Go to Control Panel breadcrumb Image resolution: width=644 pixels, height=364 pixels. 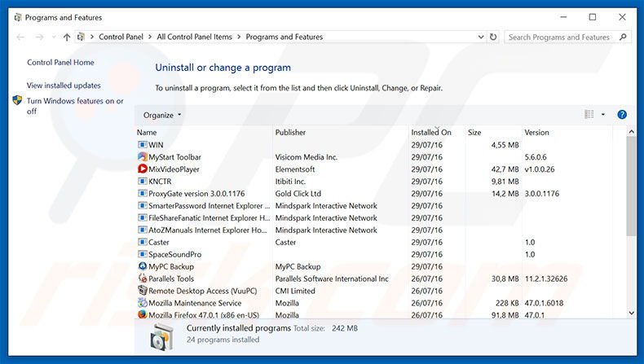click(121, 37)
